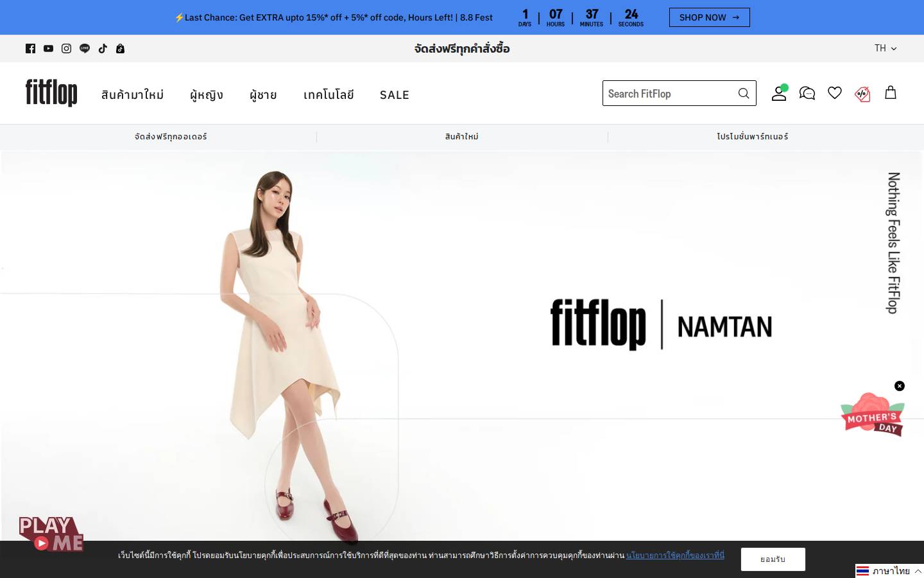Open the LINE chat social icon
This screenshot has height=578, width=924.
(85, 48)
